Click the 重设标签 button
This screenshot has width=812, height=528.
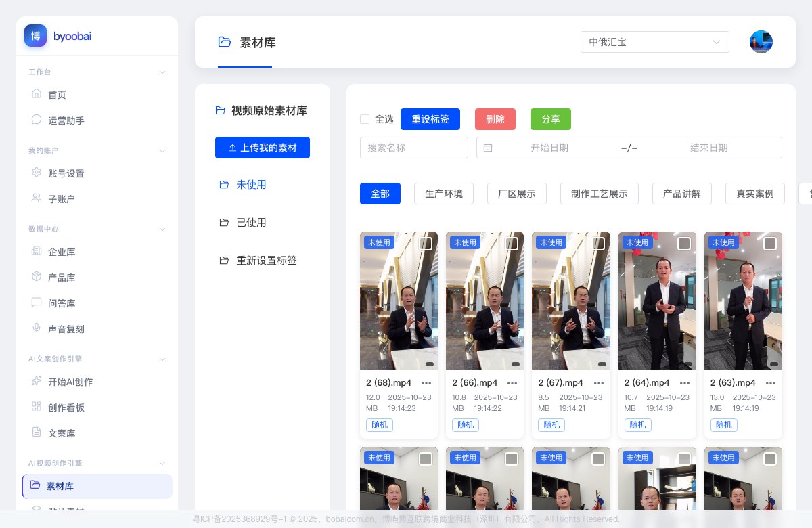(430, 119)
